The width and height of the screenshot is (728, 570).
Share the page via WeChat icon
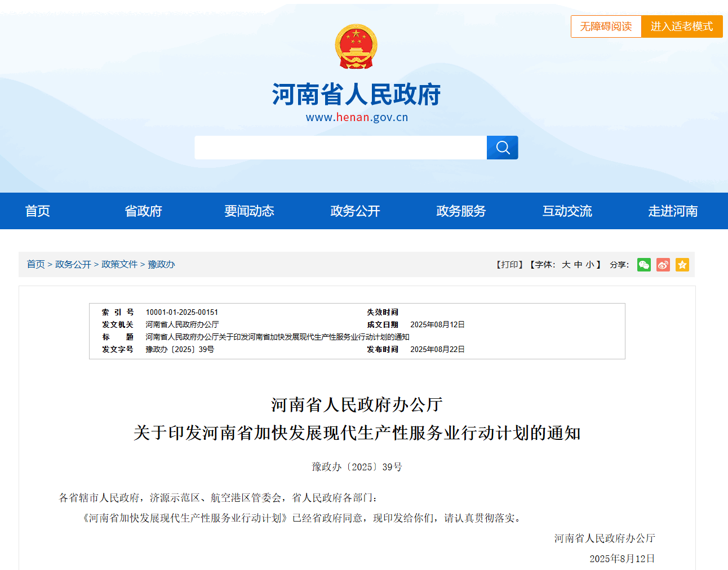pyautogui.click(x=643, y=265)
